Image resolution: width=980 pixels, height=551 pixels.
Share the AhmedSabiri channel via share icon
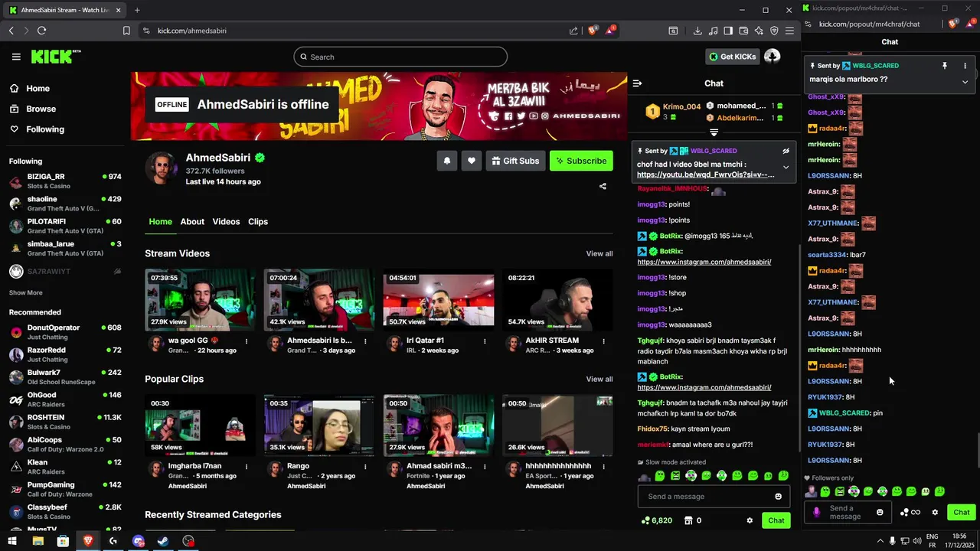(603, 186)
